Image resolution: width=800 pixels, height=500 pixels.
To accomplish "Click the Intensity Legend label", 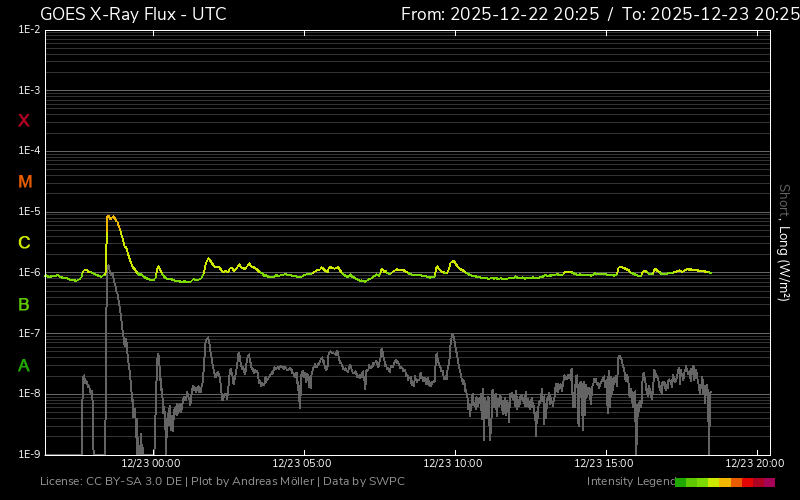I will [631, 482].
